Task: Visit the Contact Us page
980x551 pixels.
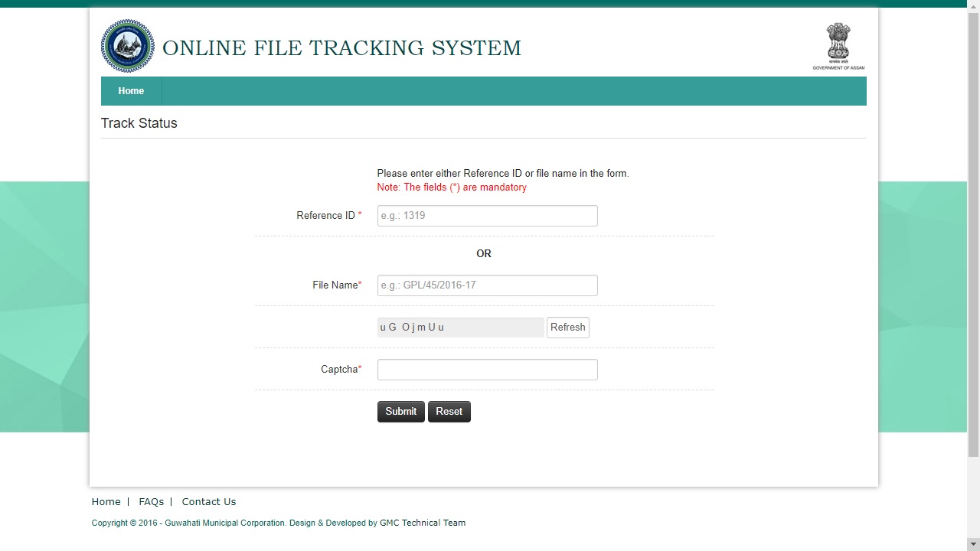Action: (208, 502)
